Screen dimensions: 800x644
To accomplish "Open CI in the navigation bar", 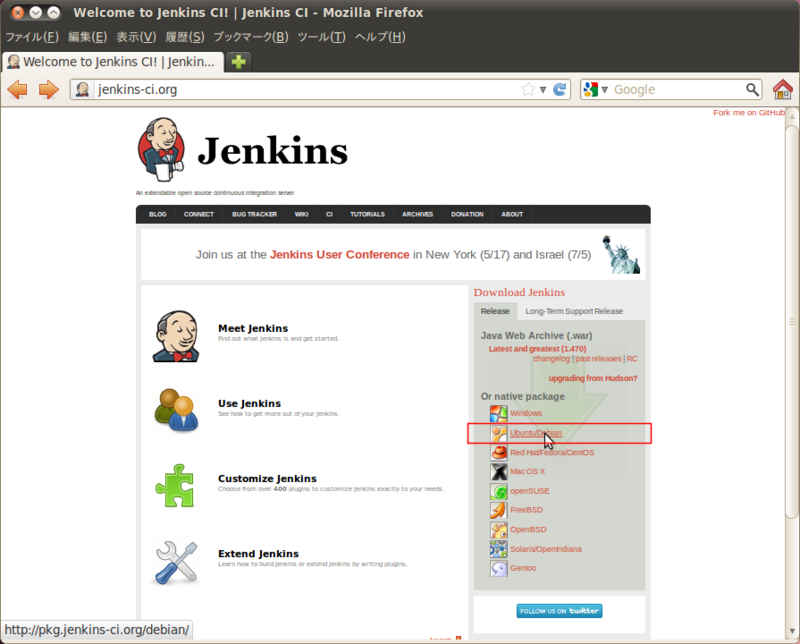I will pyautogui.click(x=329, y=214).
